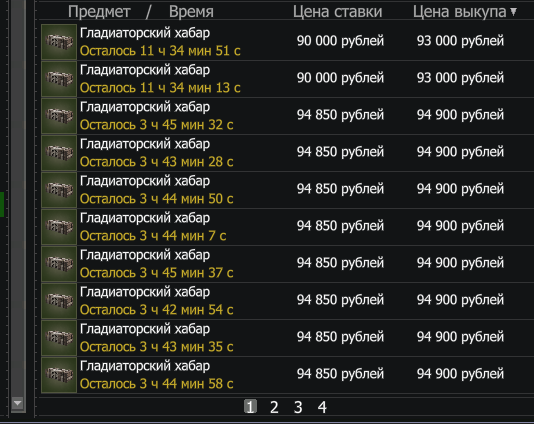This screenshot has height=424, width=534.
Task: Select current page 1 indicator
Action: click(x=250, y=407)
